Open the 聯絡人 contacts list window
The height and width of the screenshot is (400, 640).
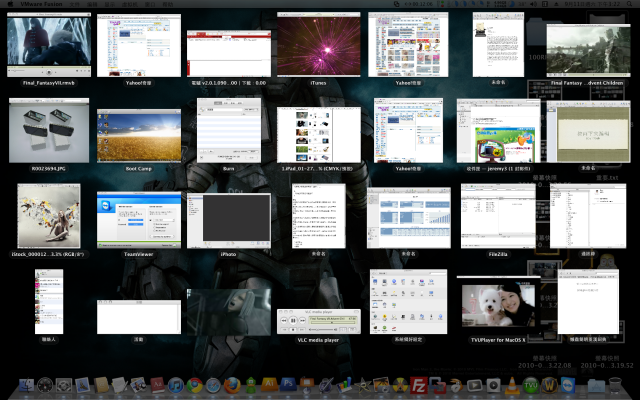[49, 302]
